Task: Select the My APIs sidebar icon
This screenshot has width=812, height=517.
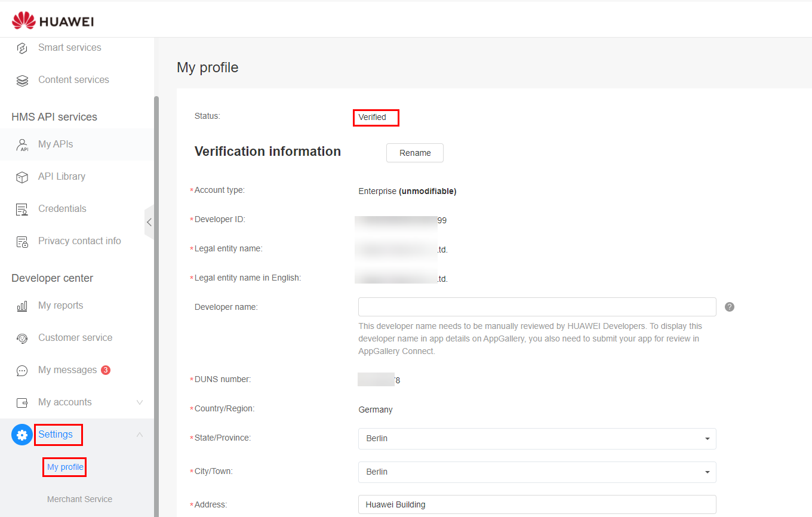Action: 22,144
